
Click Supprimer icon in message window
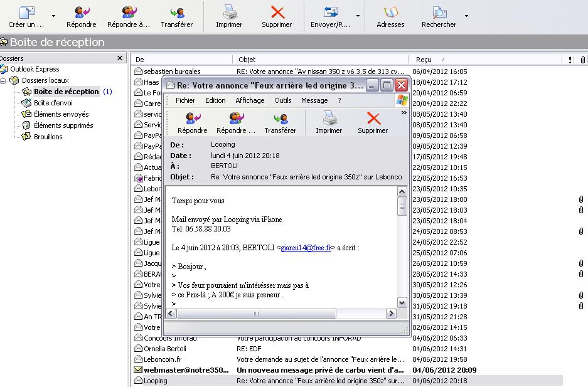pos(373,119)
